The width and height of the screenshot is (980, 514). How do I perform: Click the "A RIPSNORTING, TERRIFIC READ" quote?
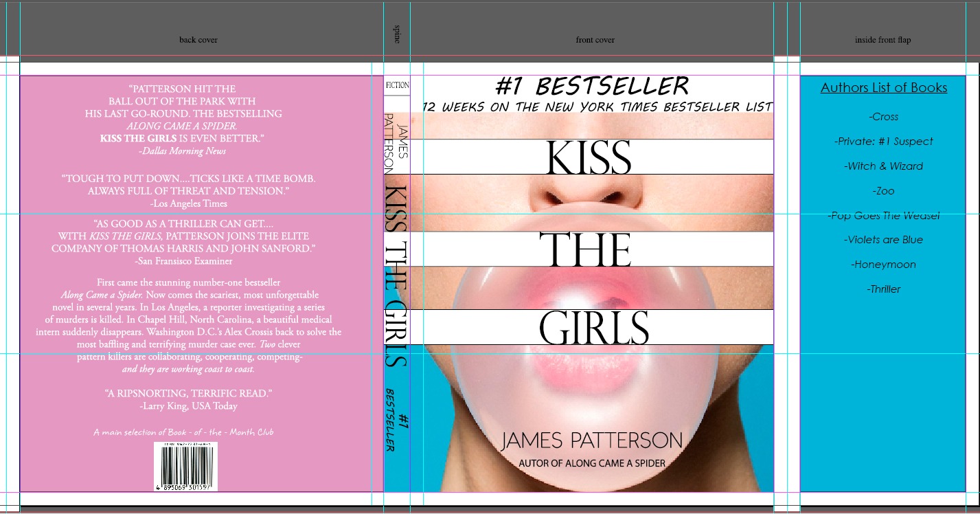[189, 394]
